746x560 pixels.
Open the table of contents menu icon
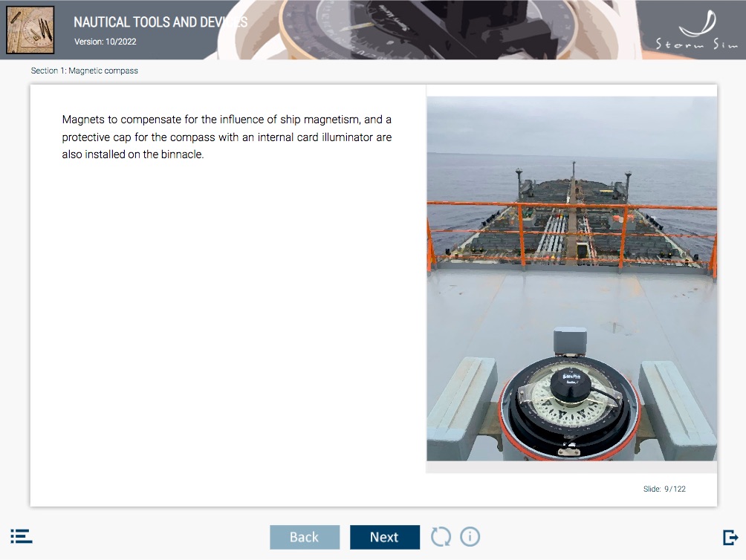click(22, 536)
